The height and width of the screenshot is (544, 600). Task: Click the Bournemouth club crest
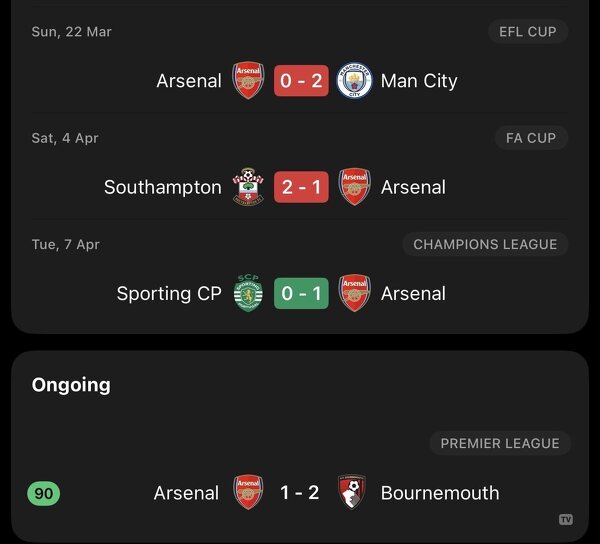tap(353, 492)
